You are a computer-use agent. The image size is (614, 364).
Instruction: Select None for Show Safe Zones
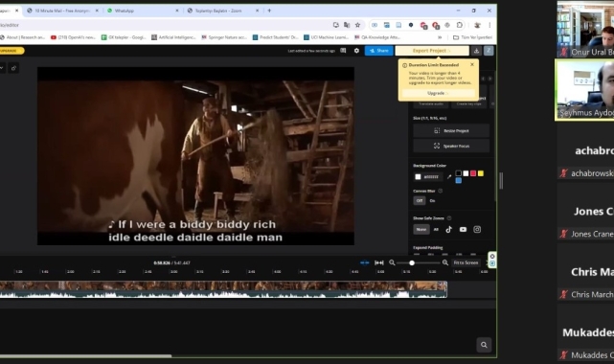(421, 229)
